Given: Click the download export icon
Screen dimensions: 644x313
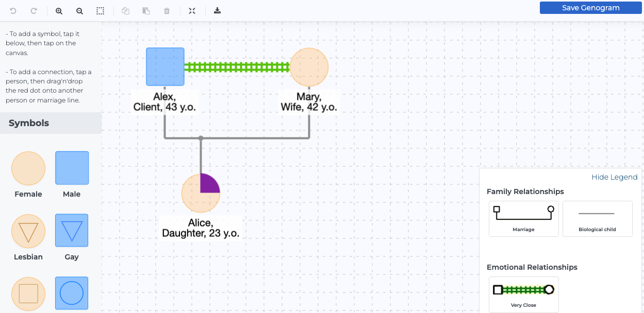Looking at the screenshot, I should 217,11.
